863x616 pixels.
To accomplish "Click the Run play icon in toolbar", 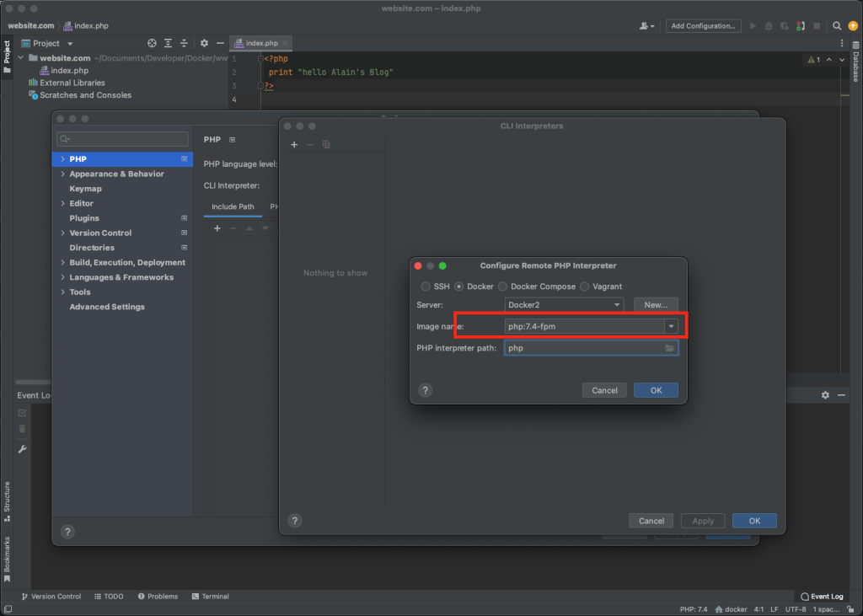I will (753, 26).
